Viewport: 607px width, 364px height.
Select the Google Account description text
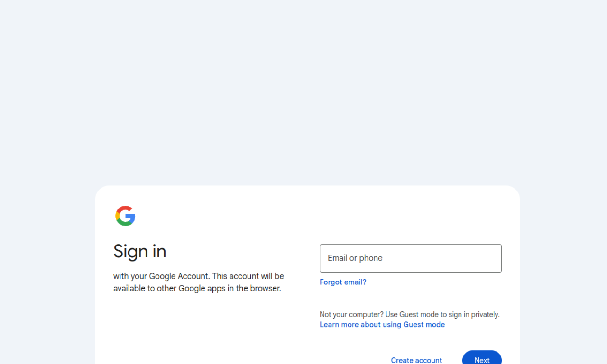[198, 282]
